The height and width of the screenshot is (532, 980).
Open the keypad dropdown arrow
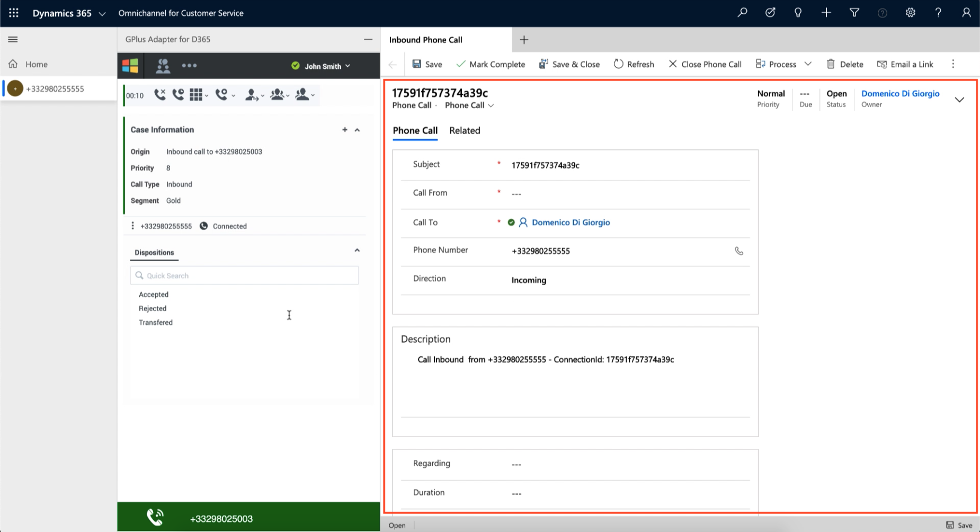207,96
